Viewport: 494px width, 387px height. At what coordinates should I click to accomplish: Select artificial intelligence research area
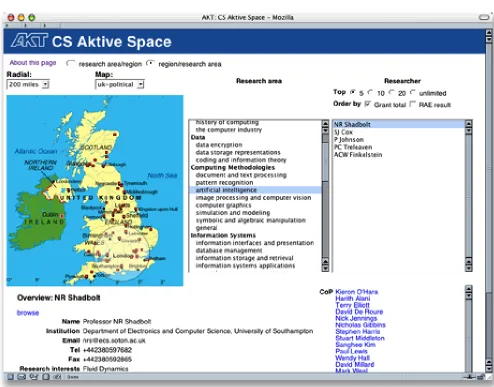coord(255,190)
